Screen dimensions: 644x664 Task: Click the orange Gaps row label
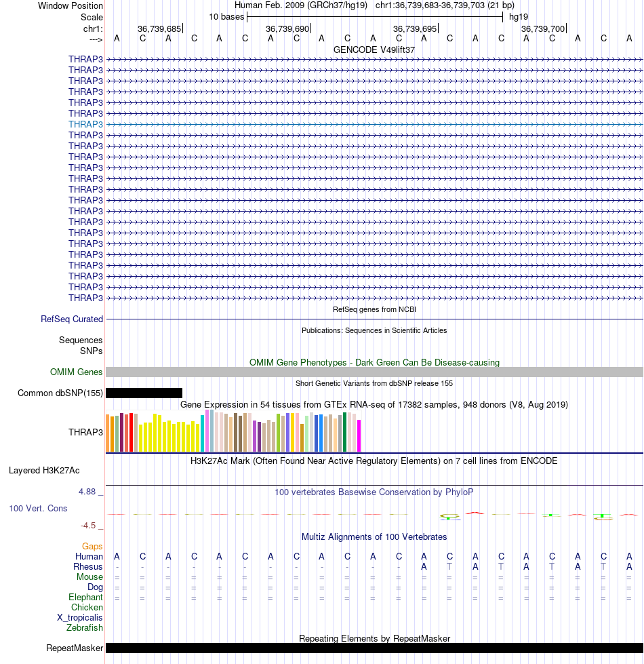pos(92,546)
